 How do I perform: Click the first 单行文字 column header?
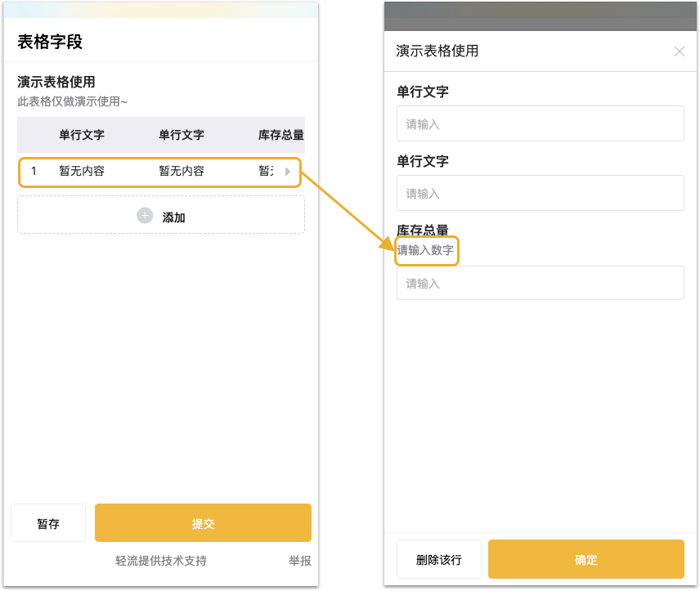(x=82, y=135)
